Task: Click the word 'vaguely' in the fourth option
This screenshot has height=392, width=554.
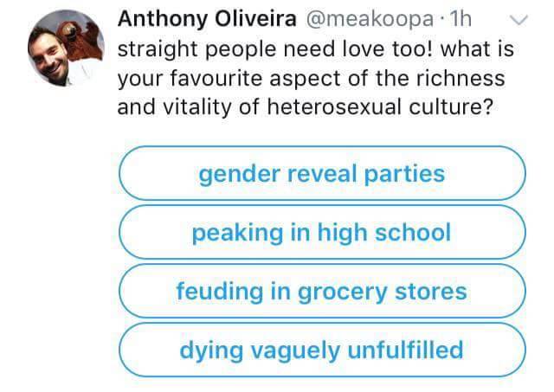Action: tap(294, 350)
